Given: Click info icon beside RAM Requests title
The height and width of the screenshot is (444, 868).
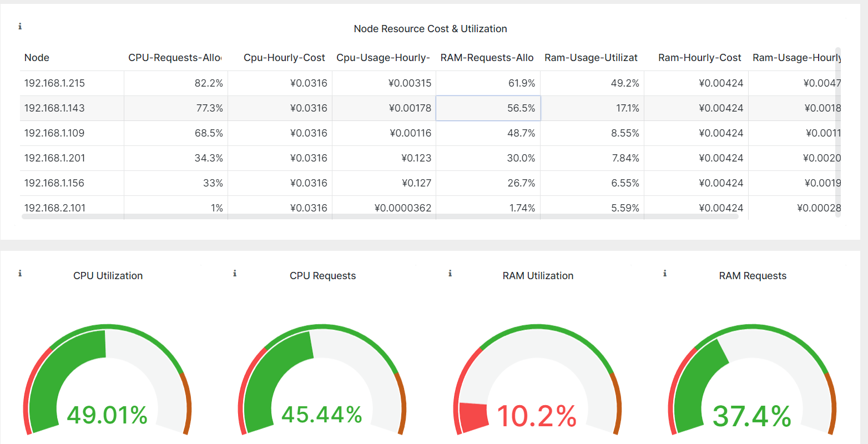Looking at the screenshot, I should 665,273.
